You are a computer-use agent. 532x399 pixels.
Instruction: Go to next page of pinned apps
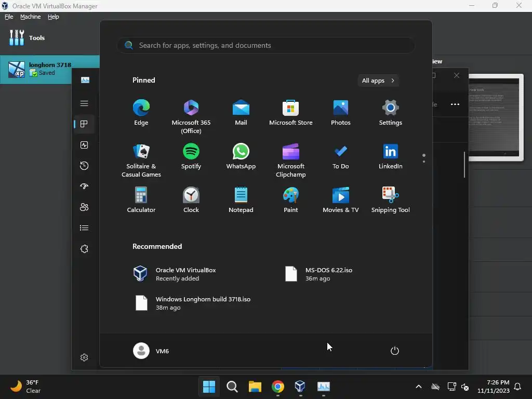(424, 162)
